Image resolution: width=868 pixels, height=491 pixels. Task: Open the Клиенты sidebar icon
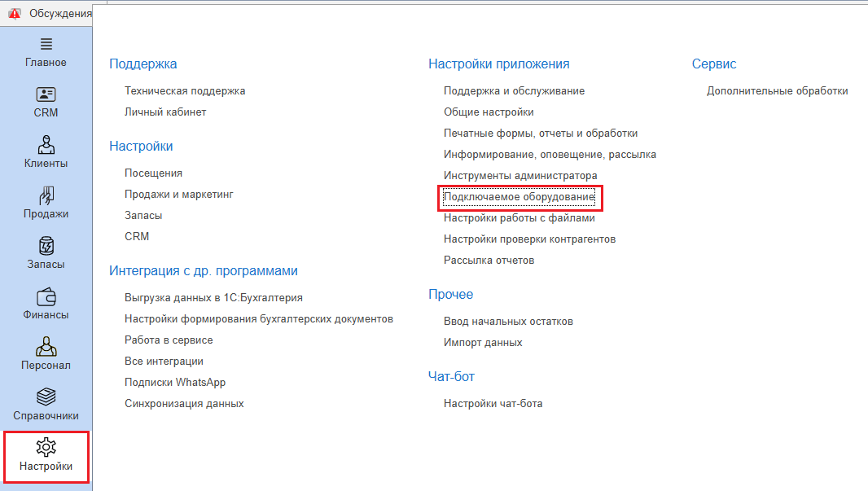[x=46, y=145]
